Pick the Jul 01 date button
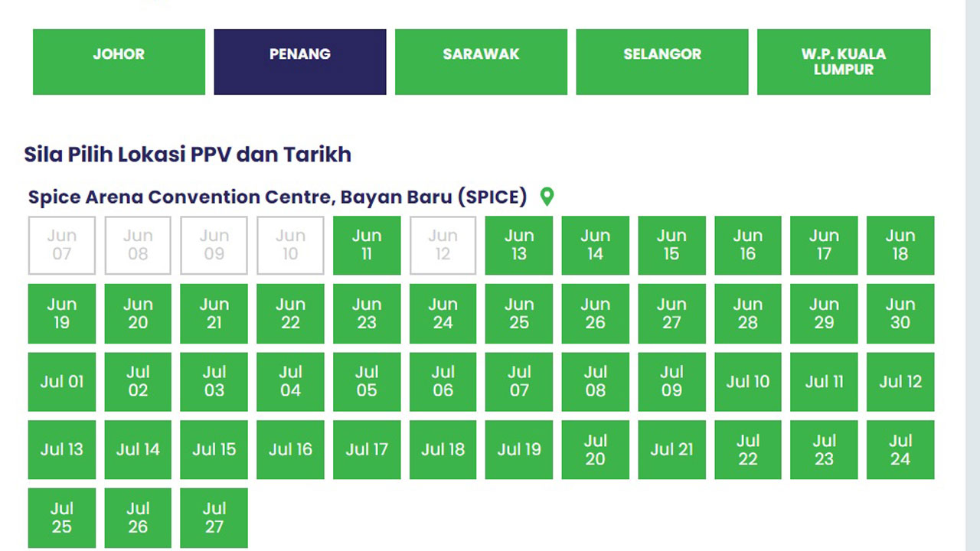 point(62,382)
